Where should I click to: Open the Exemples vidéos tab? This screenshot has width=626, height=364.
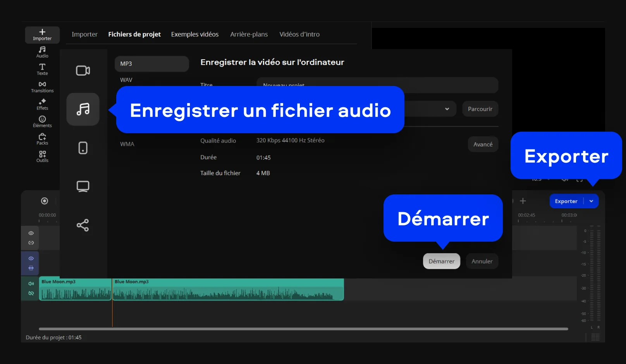[x=195, y=34]
